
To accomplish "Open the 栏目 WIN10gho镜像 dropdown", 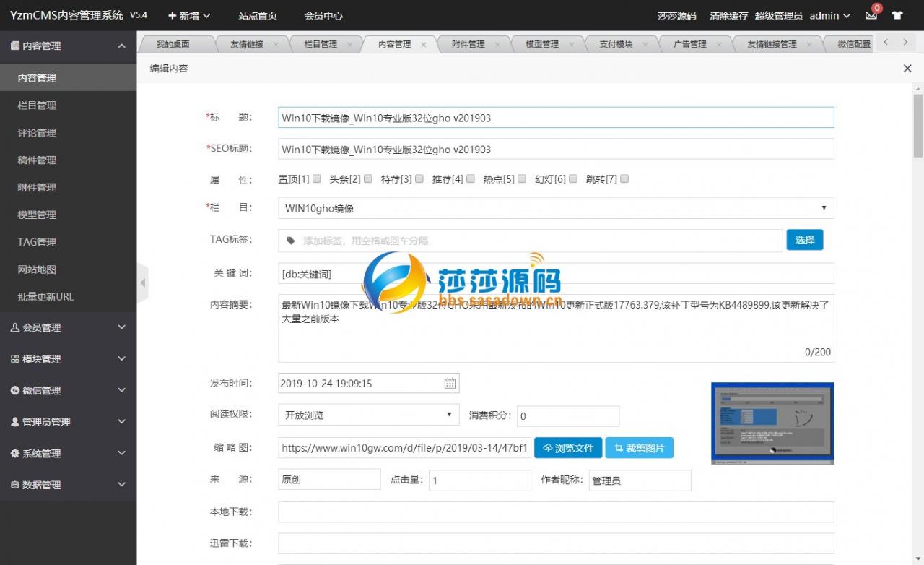I will [x=556, y=208].
